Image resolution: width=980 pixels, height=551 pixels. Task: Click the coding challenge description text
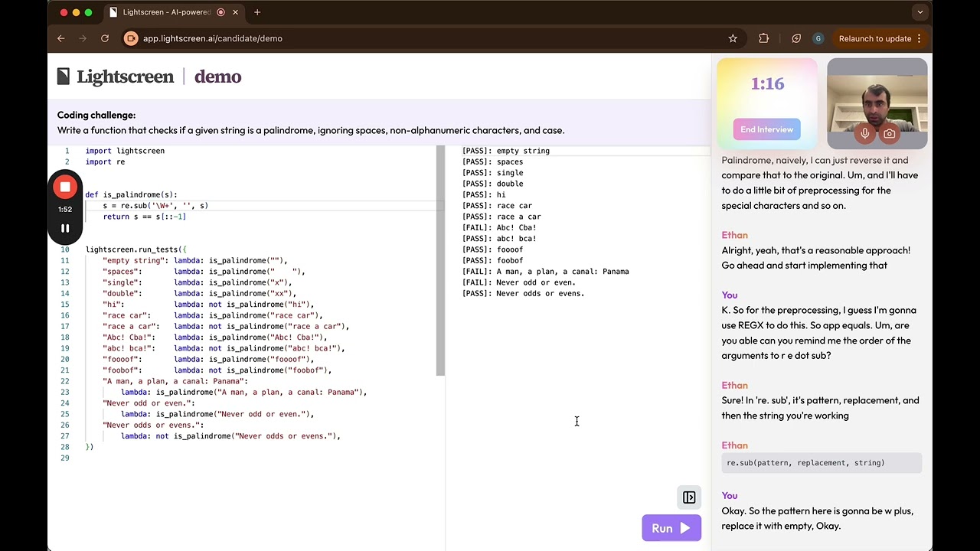click(311, 130)
